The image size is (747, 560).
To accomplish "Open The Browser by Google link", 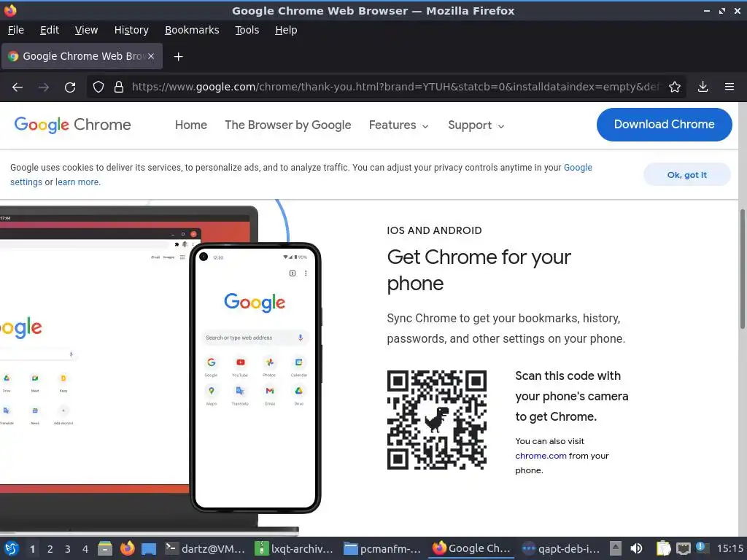I will [x=287, y=125].
